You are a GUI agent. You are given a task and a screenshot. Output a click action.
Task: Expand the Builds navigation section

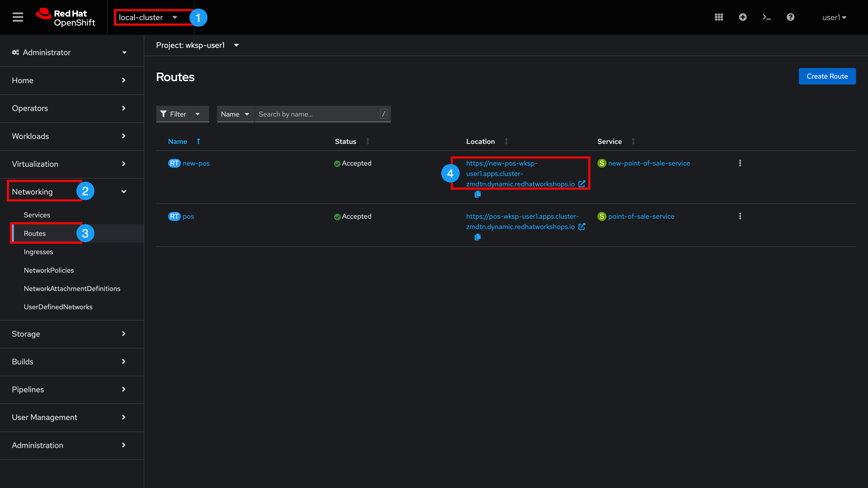(72, 362)
